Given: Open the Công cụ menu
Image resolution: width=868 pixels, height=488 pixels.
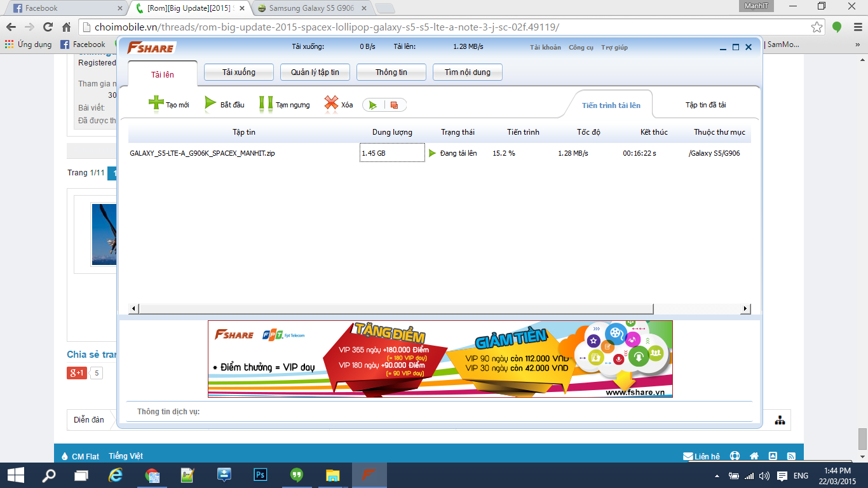Looking at the screenshot, I should coord(581,48).
